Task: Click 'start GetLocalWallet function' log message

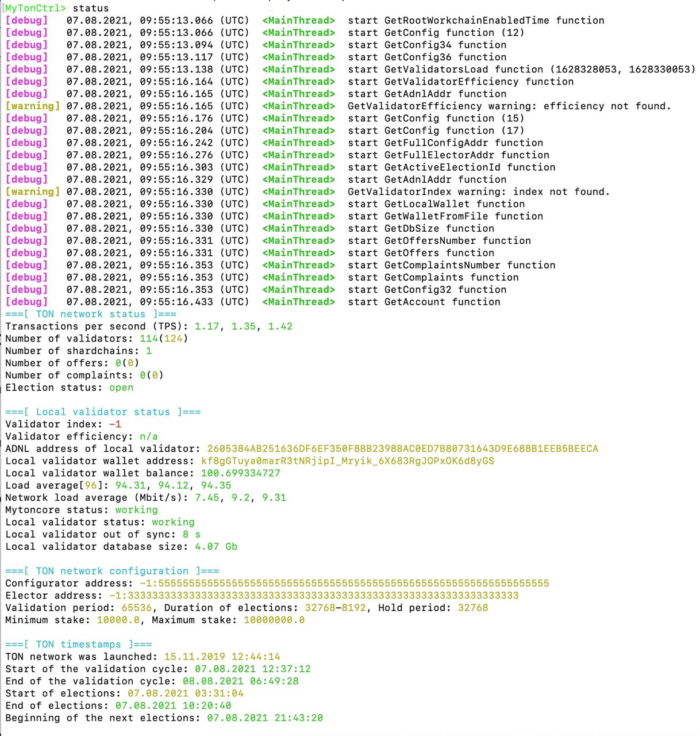Action: click(x=436, y=204)
